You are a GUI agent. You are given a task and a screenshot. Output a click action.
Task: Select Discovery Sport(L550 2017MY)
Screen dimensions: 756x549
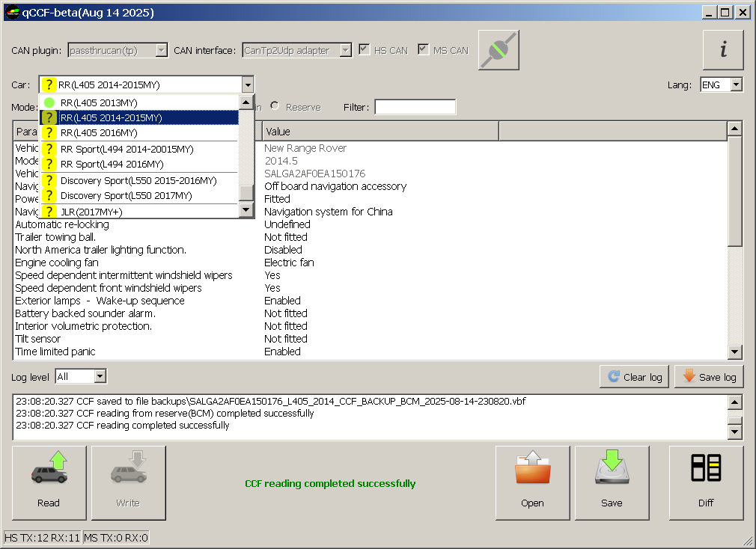click(139, 195)
